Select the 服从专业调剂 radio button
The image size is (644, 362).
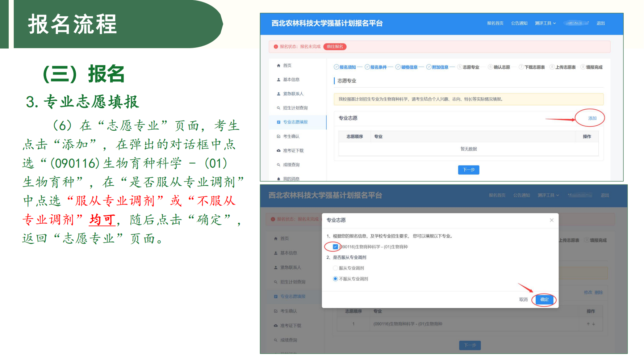tap(335, 268)
